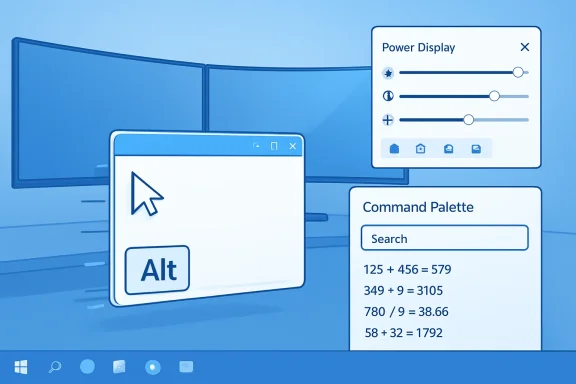The height and width of the screenshot is (384, 576).
Task: Select the fourth profile icon in Power Display
Action: pos(476,148)
